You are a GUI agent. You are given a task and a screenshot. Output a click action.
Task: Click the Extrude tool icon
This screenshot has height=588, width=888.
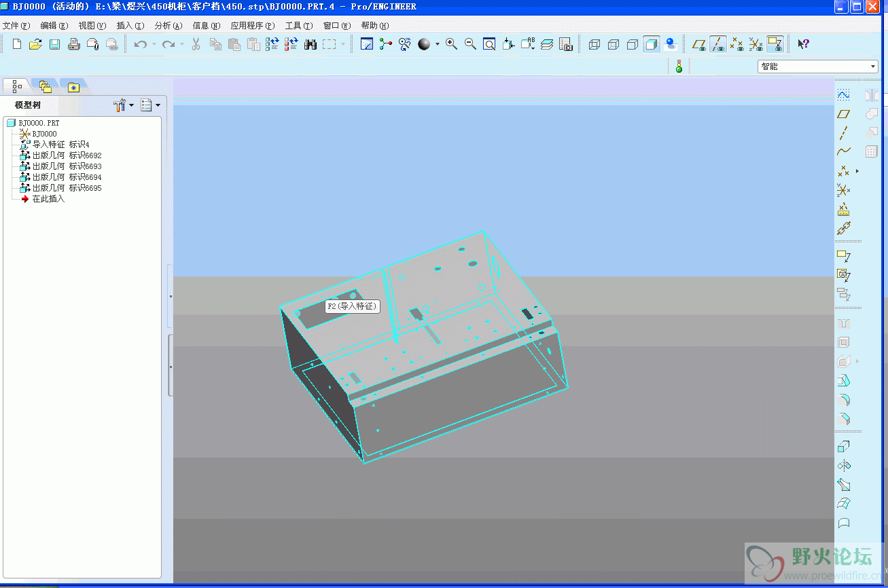[843, 447]
